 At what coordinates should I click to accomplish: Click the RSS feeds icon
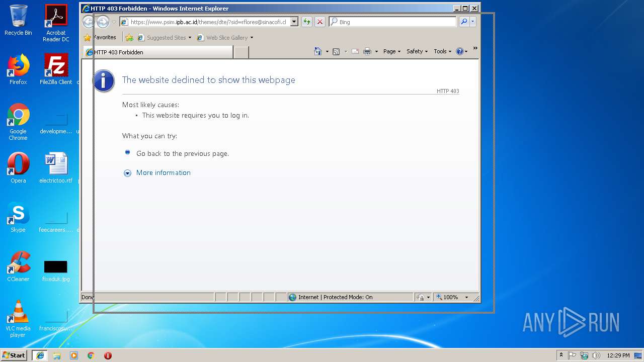336,51
